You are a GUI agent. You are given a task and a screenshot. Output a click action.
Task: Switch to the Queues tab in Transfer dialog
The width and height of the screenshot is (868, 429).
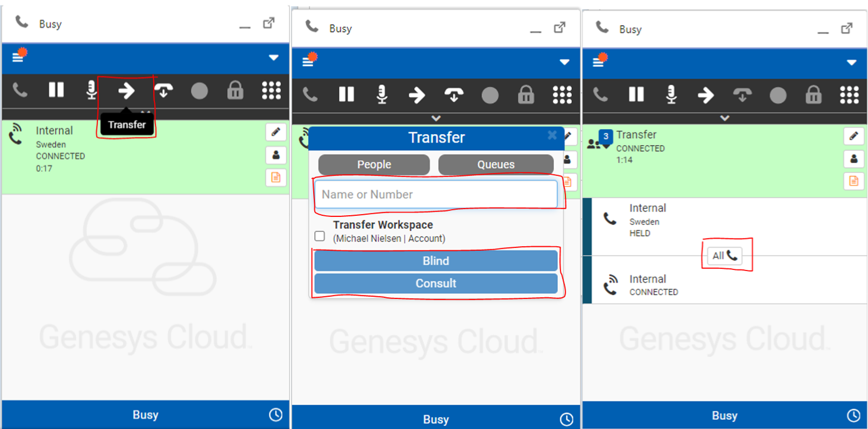pyautogui.click(x=496, y=165)
